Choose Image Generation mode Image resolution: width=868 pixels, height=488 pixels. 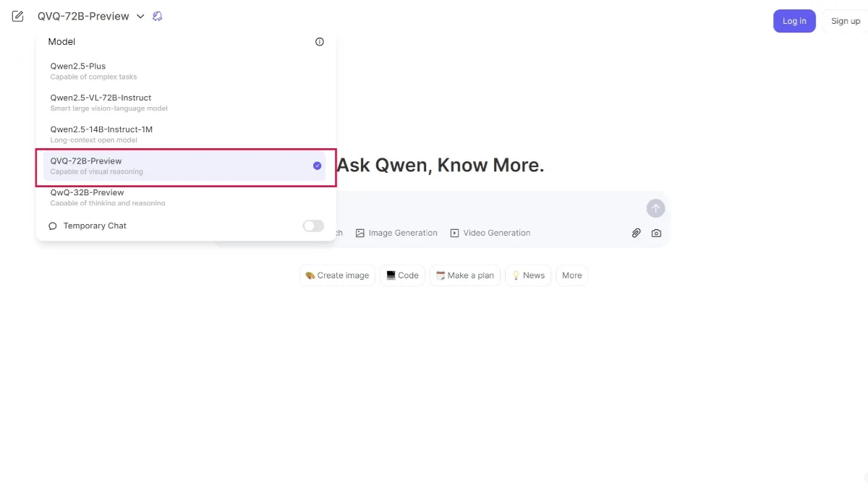click(x=396, y=233)
